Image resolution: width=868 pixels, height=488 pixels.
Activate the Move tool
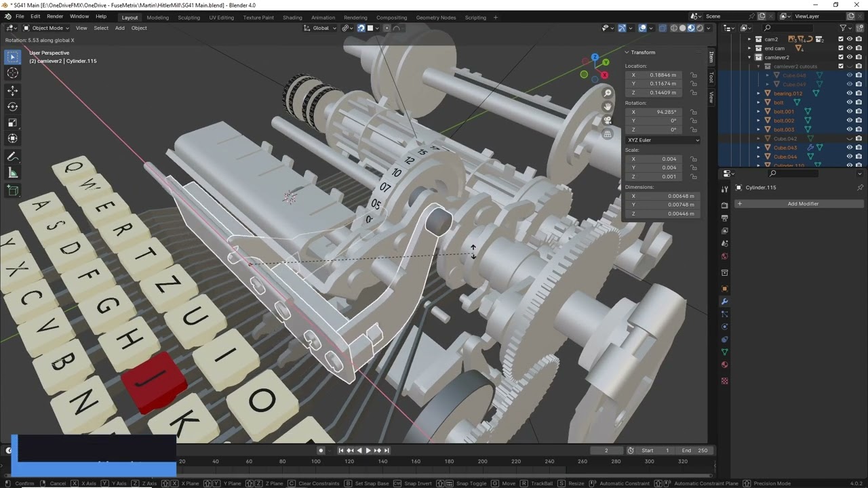point(13,90)
